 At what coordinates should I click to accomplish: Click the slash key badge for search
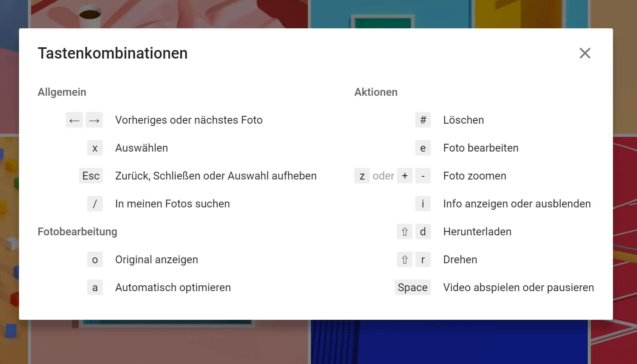95,204
